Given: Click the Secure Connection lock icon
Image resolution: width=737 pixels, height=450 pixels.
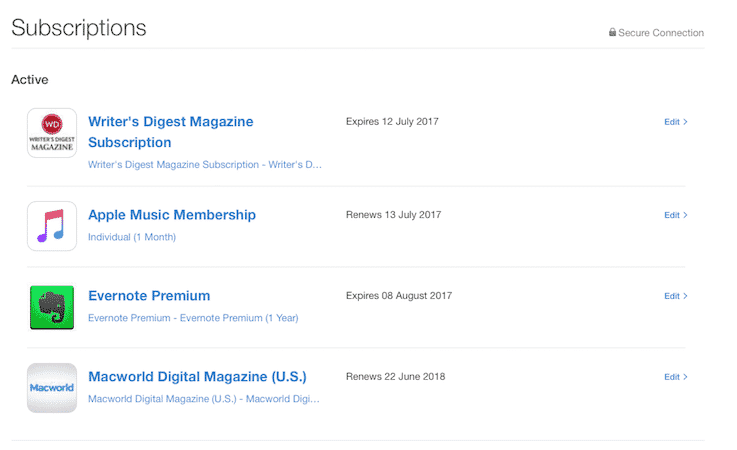Looking at the screenshot, I should click(x=612, y=33).
